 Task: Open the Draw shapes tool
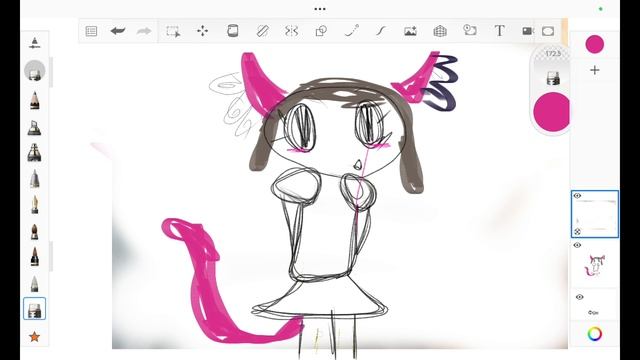pos(321,31)
